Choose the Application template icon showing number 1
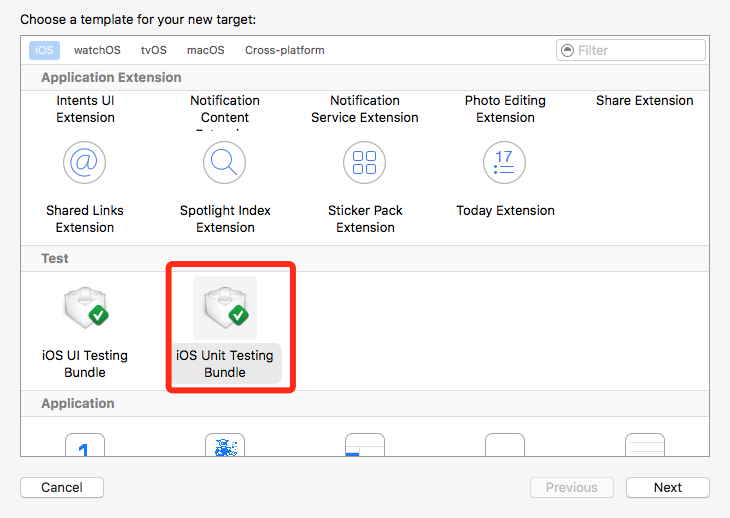 coord(85,446)
